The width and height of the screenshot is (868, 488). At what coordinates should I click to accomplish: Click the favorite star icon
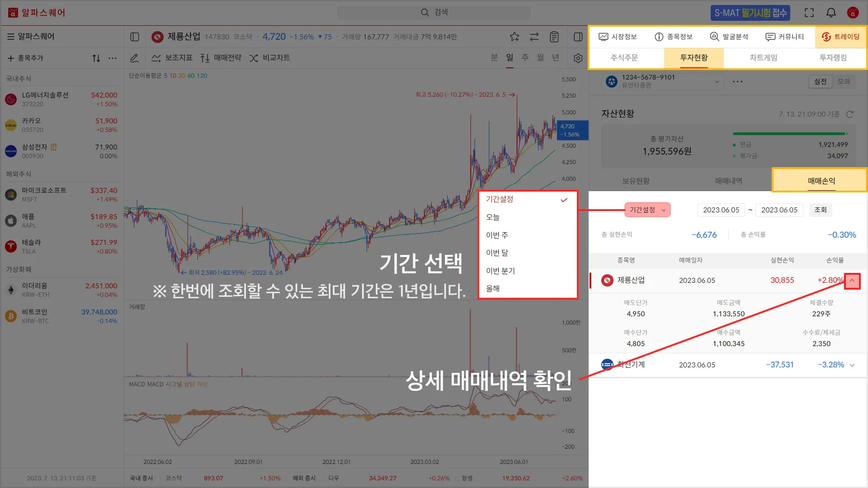514,37
